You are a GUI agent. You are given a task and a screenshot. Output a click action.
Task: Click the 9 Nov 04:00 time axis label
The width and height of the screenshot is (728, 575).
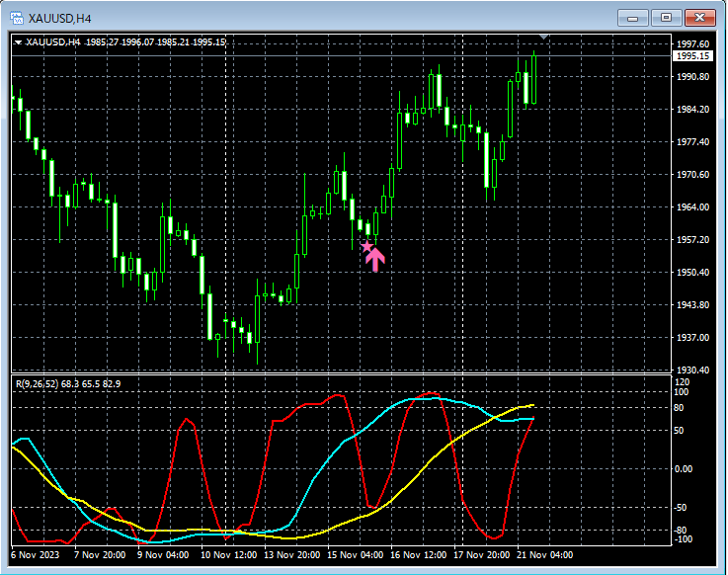point(163,555)
